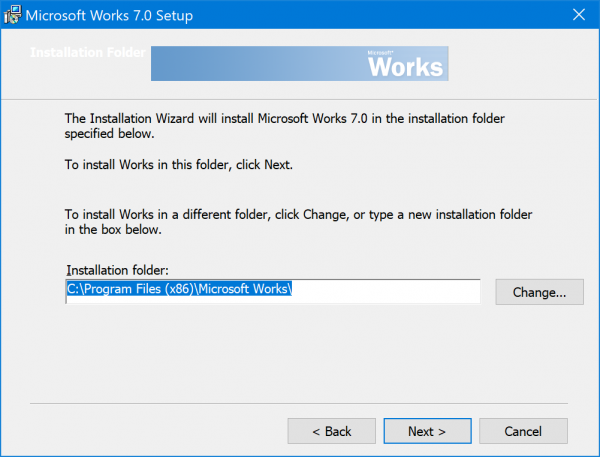Click the highlighted Program Files (x86) path text
This screenshot has height=457, width=600.
pyautogui.click(x=180, y=291)
